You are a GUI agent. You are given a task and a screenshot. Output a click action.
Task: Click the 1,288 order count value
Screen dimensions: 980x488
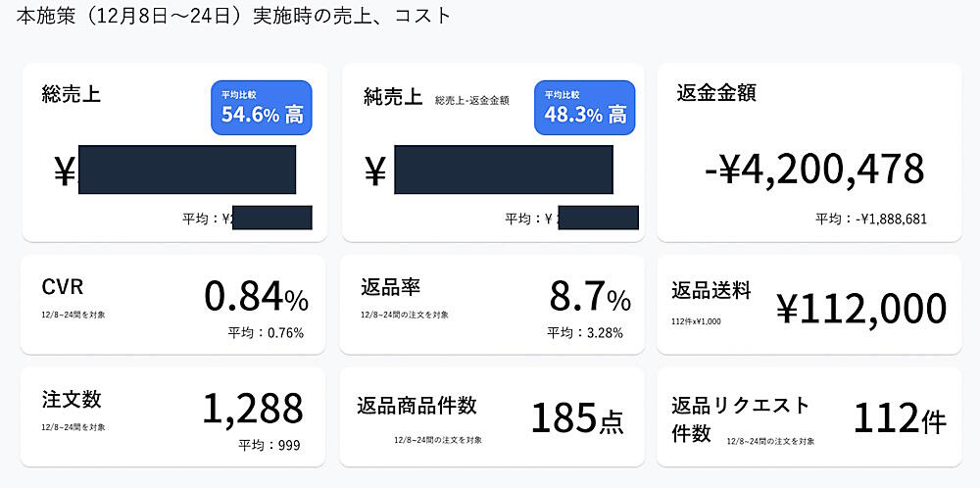[x=252, y=409]
